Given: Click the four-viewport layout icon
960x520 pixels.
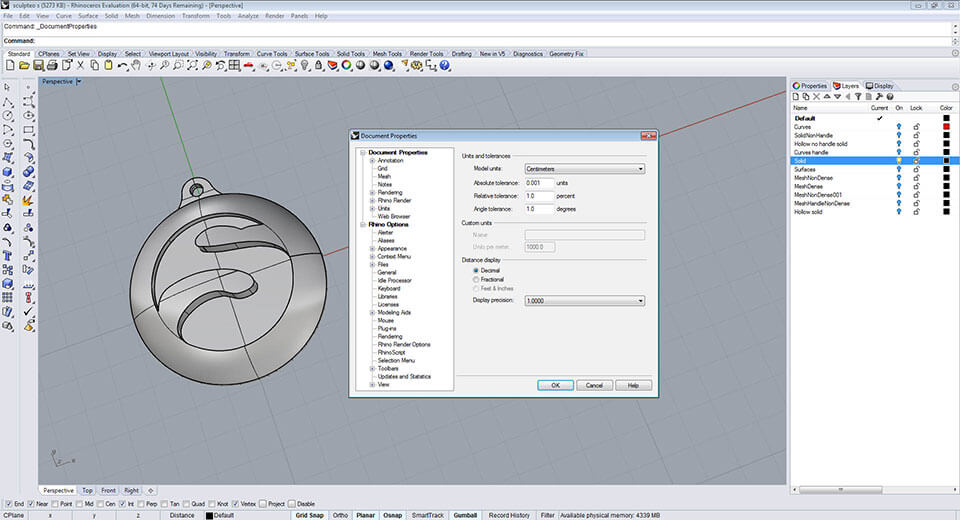Looking at the screenshot, I should pyautogui.click(x=234, y=65).
